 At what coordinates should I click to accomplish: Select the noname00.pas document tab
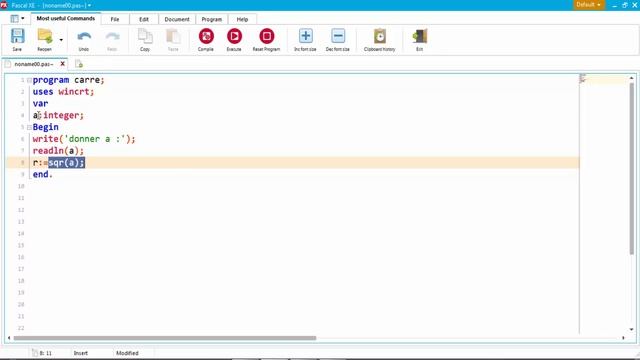click(x=33, y=64)
